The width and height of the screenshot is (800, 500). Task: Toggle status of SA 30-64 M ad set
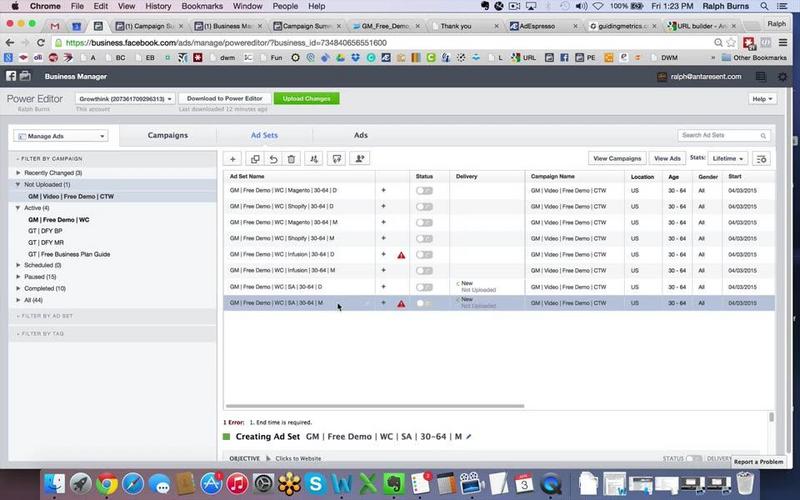424,303
